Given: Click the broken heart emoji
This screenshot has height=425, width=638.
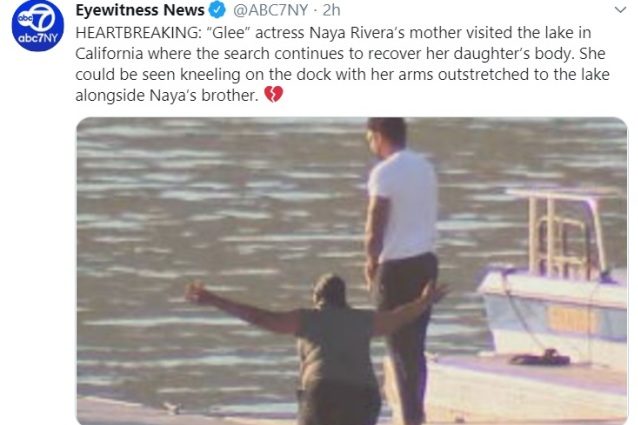Looking at the screenshot, I should pos(273,95).
